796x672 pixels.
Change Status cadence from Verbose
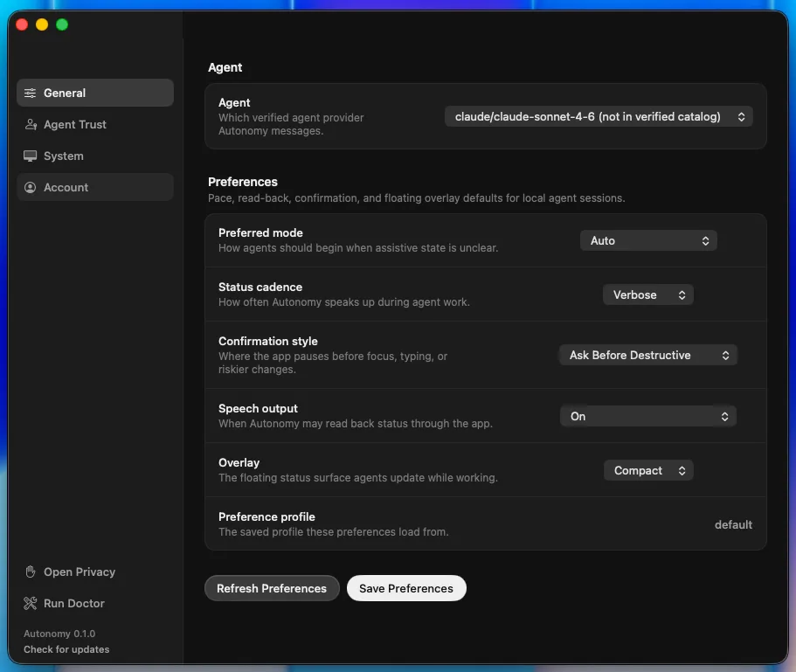[x=648, y=294]
